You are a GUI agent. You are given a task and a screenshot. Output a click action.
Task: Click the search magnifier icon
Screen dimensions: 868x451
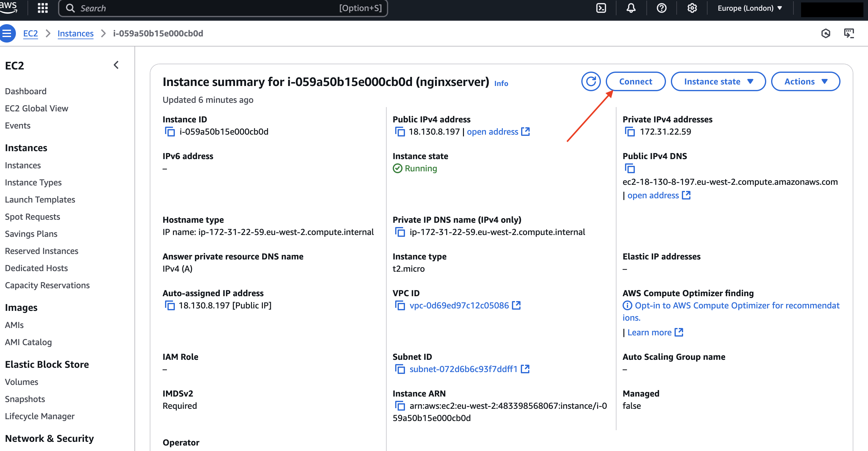click(x=70, y=8)
